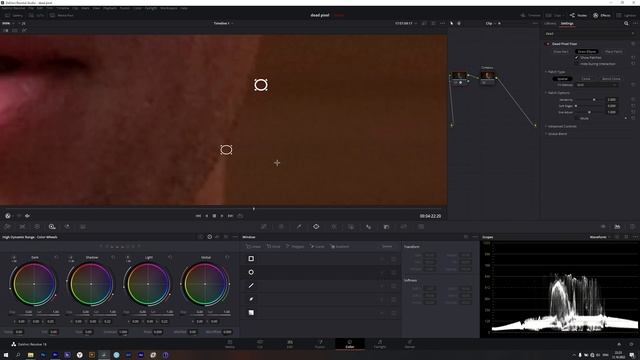The height and width of the screenshot is (360, 640).
Task: Add a Polygon window
Action: click(x=295, y=246)
